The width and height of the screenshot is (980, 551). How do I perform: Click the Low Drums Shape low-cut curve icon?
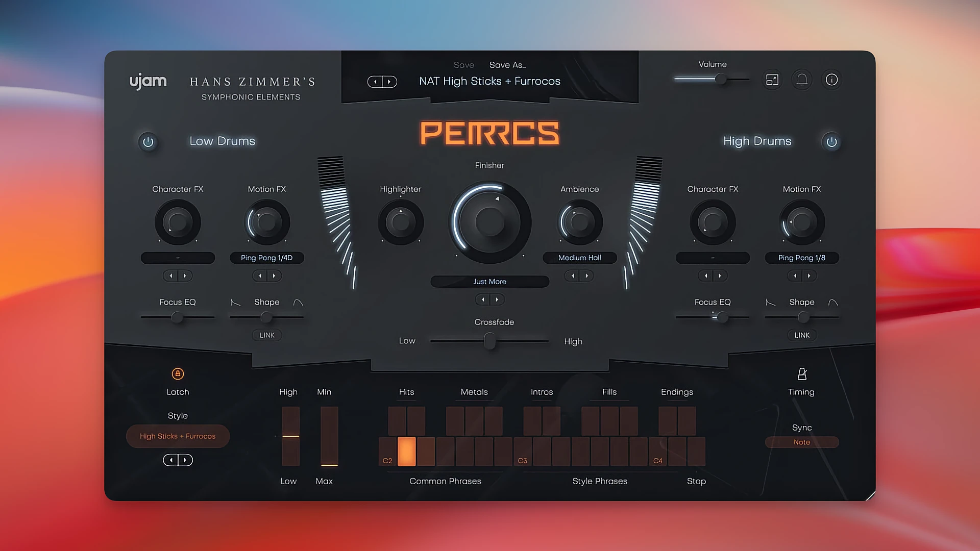tap(236, 302)
